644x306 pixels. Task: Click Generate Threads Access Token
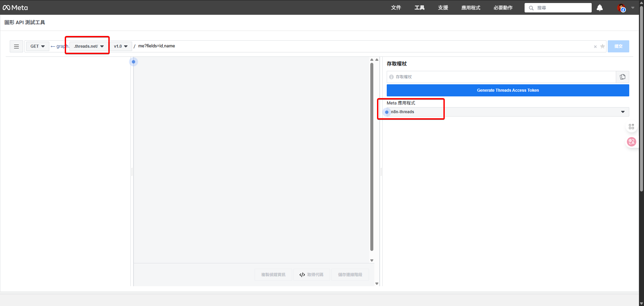(x=507, y=90)
